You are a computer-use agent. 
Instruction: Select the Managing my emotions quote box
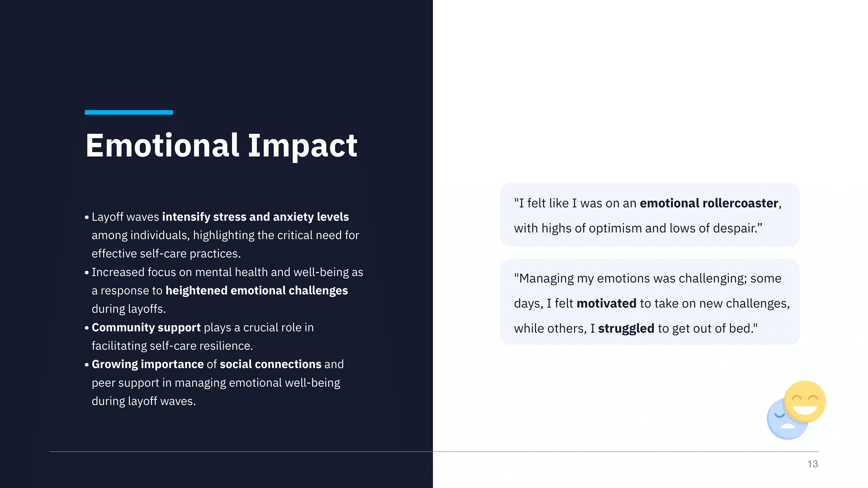650,302
